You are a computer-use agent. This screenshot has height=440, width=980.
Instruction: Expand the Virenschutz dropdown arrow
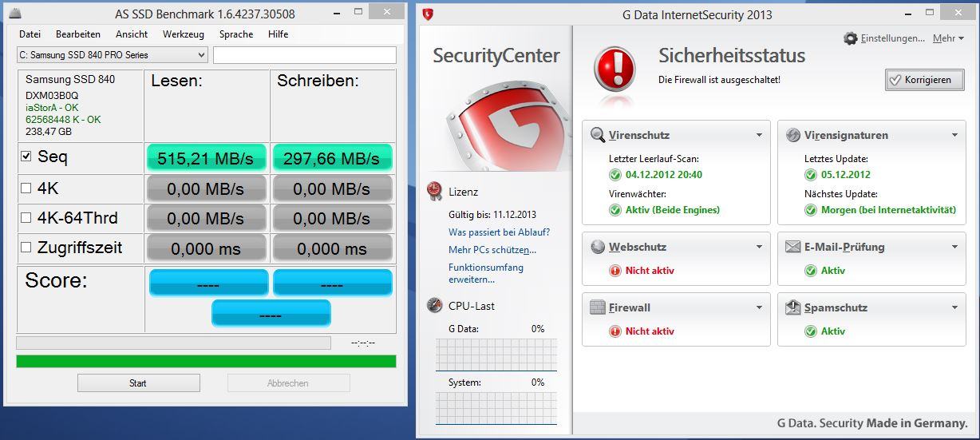[759, 135]
